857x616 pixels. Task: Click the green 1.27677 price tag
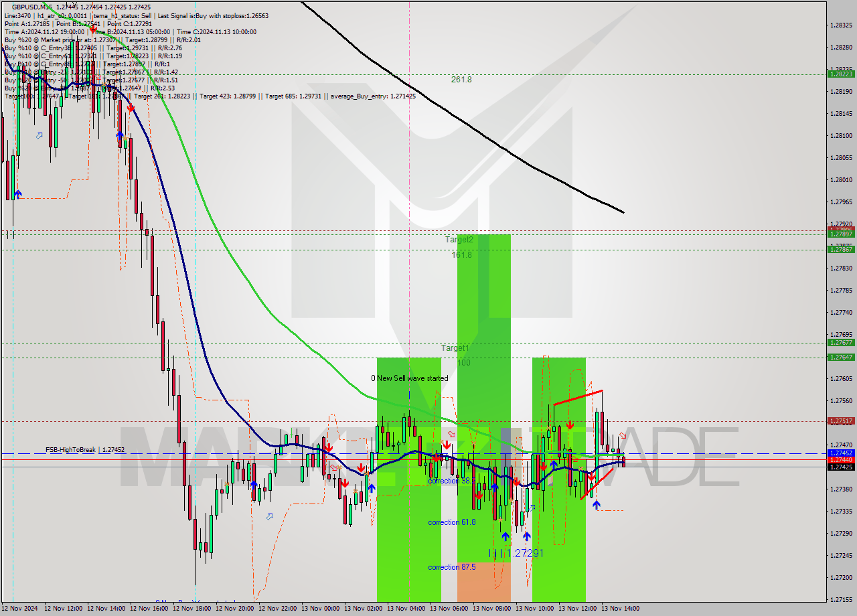[x=841, y=342]
